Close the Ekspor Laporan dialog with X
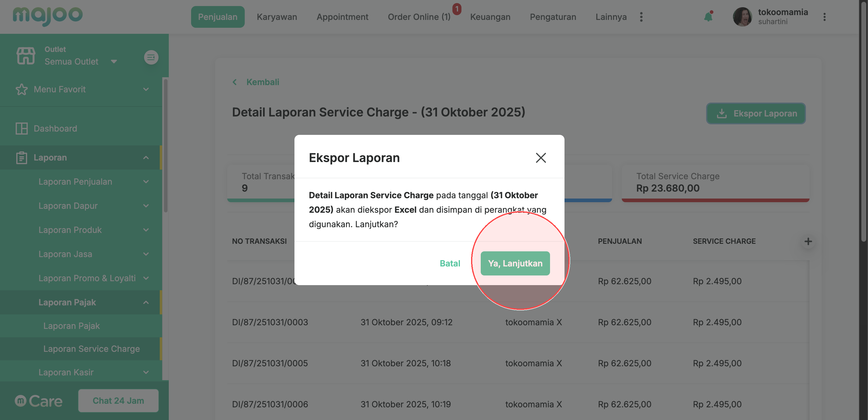868x420 pixels. (x=540, y=157)
